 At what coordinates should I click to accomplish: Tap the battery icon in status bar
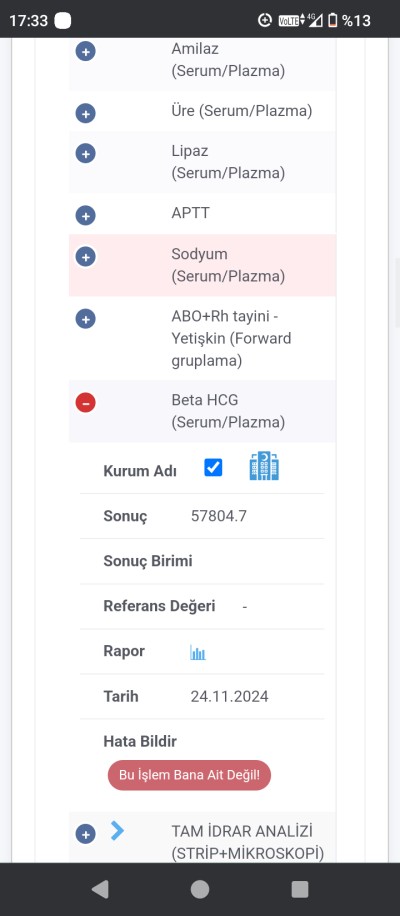(333, 20)
